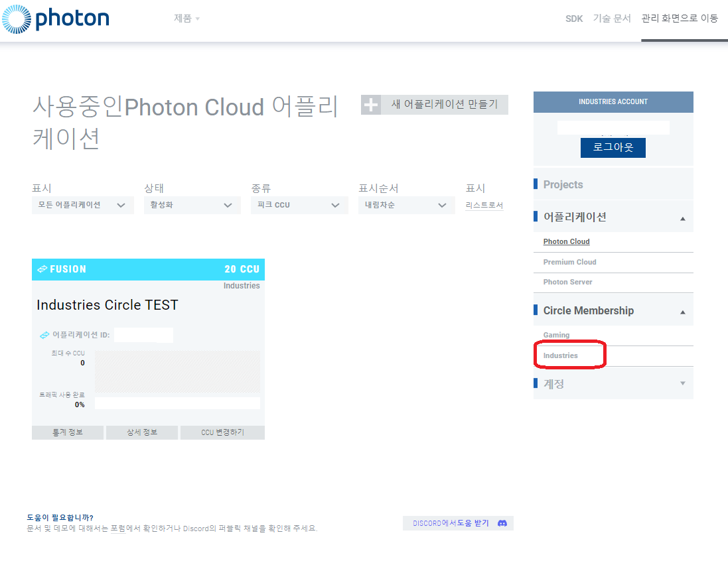The width and height of the screenshot is (728, 563).
Task: Collapse the 어플리케이션 sidebar section
Action: pyautogui.click(x=682, y=218)
